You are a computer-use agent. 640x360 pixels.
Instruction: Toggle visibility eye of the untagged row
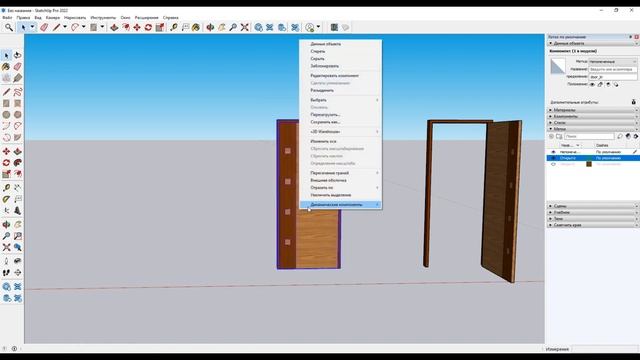click(553, 152)
